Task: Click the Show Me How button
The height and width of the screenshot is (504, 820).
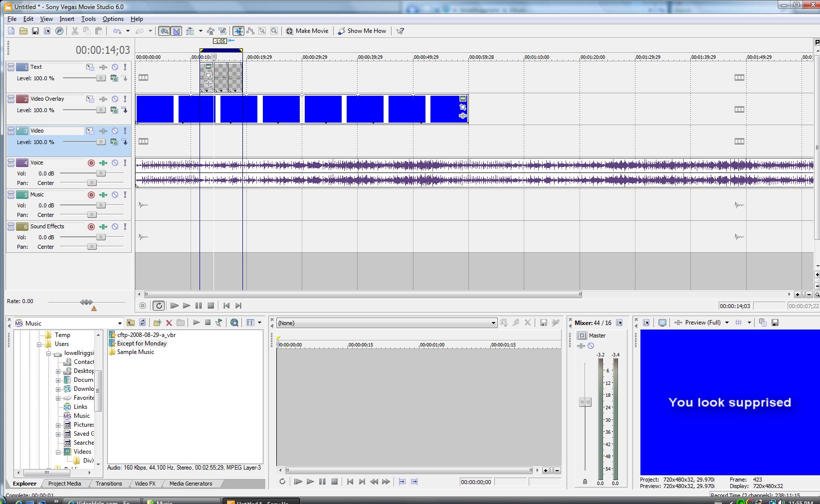Action: (x=362, y=31)
